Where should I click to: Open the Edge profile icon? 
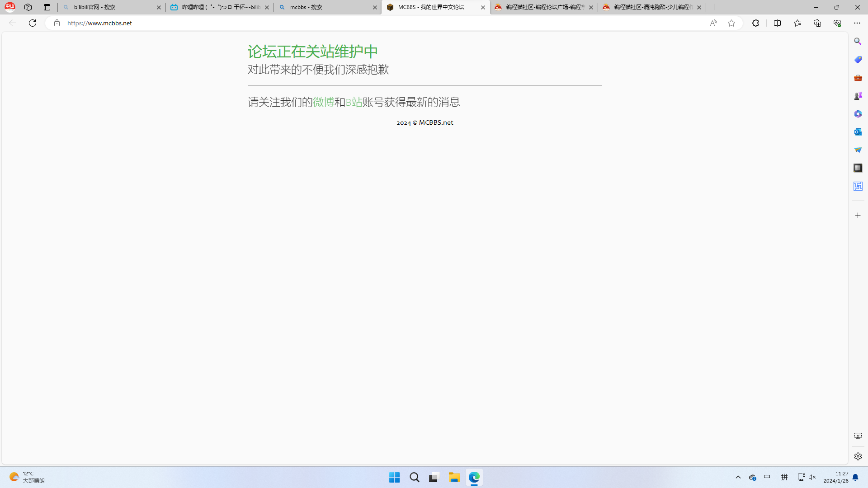point(10,7)
